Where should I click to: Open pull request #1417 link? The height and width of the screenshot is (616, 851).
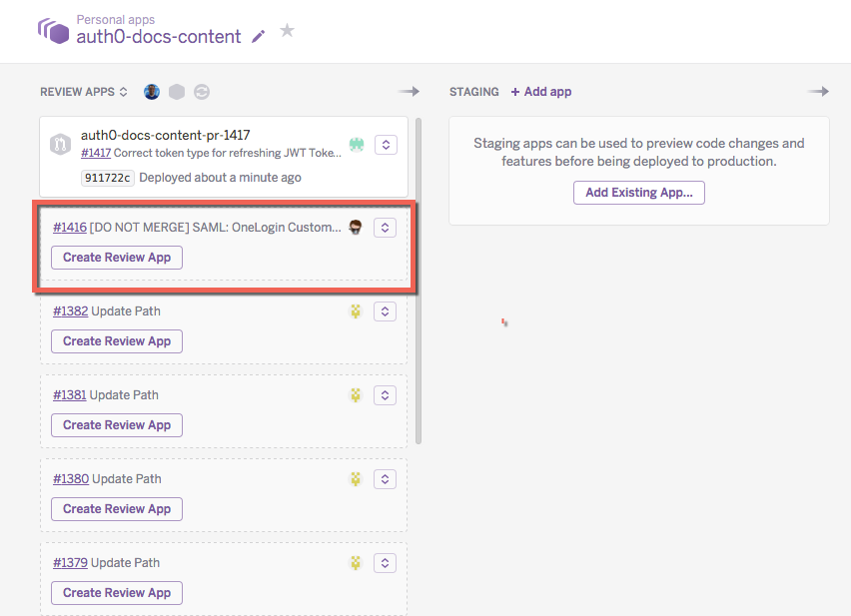coord(96,153)
